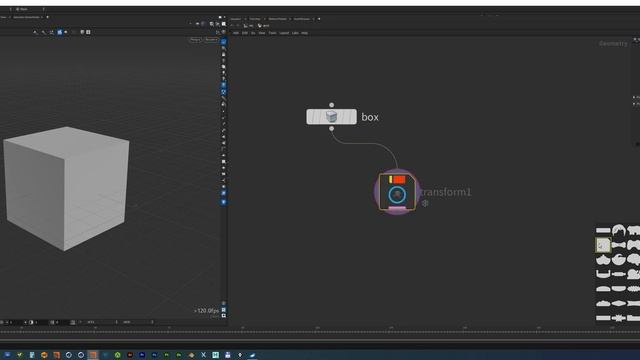Click the obj path button in network editor
Screen dimensions: 640x360
[249, 26]
